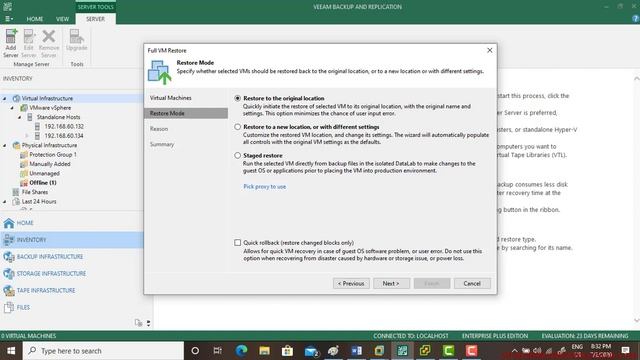The image size is (640, 360).
Task: Launch Microsoft Edge from taskbar
Action: point(242,351)
